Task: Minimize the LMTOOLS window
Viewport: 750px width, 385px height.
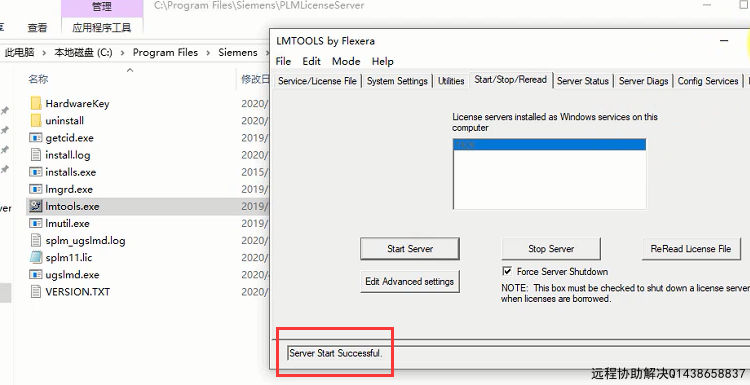Action: pos(724,41)
